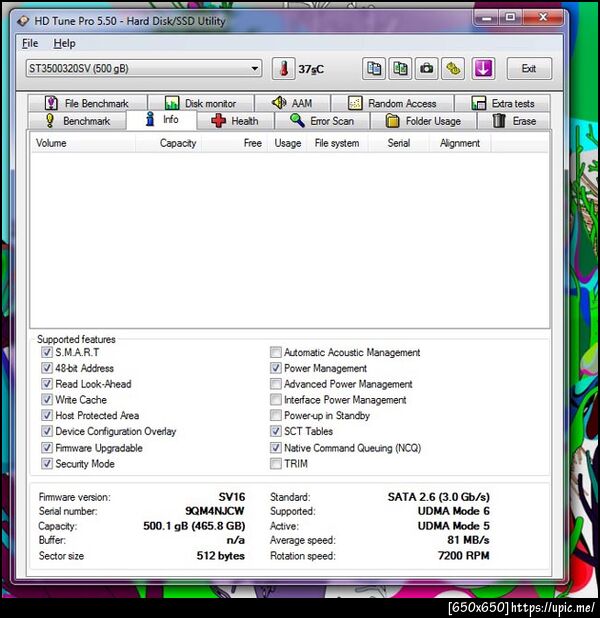The height and width of the screenshot is (618, 600).
Task: Switch to the AAM tab
Action: [x=293, y=103]
